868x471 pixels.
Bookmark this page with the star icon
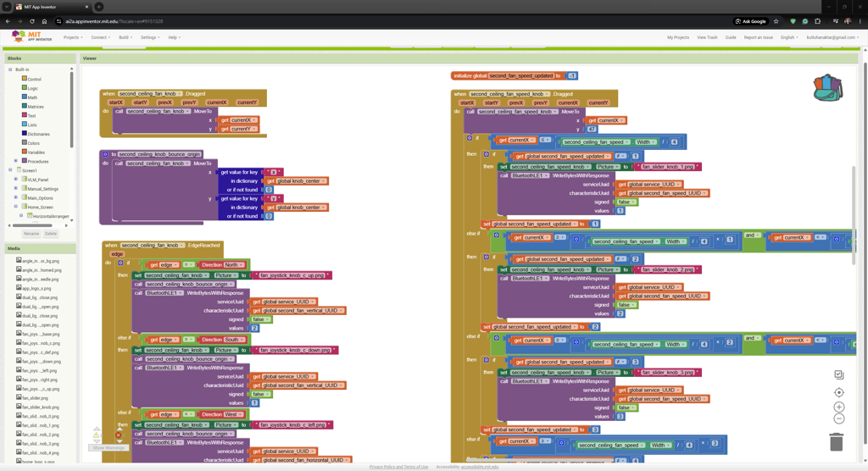click(776, 21)
